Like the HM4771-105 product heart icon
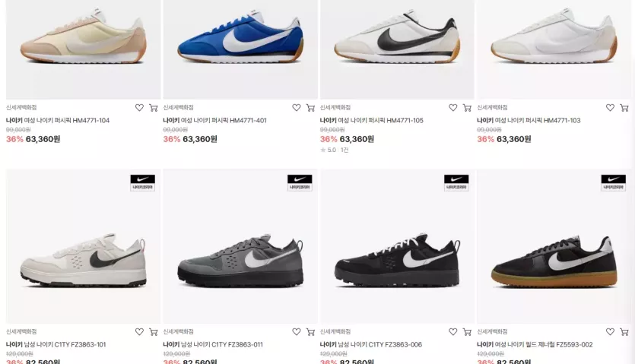 tap(453, 108)
